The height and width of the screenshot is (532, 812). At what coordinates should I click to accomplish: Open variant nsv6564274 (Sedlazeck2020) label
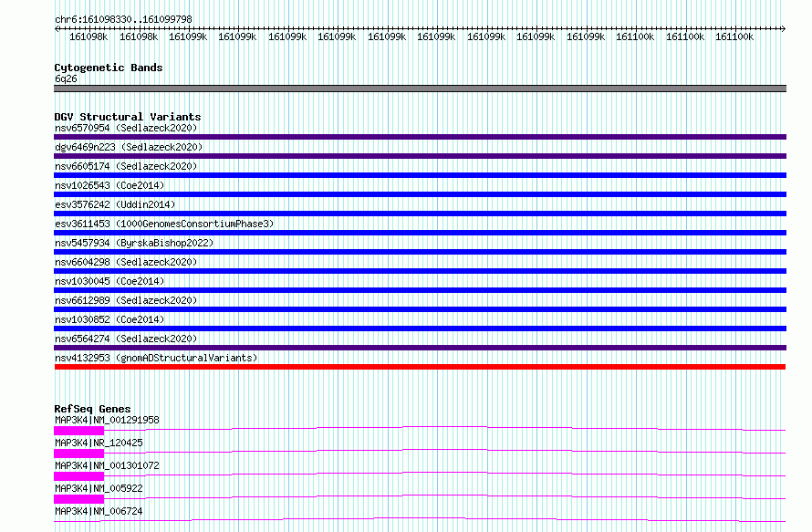[x=126, y=339]
